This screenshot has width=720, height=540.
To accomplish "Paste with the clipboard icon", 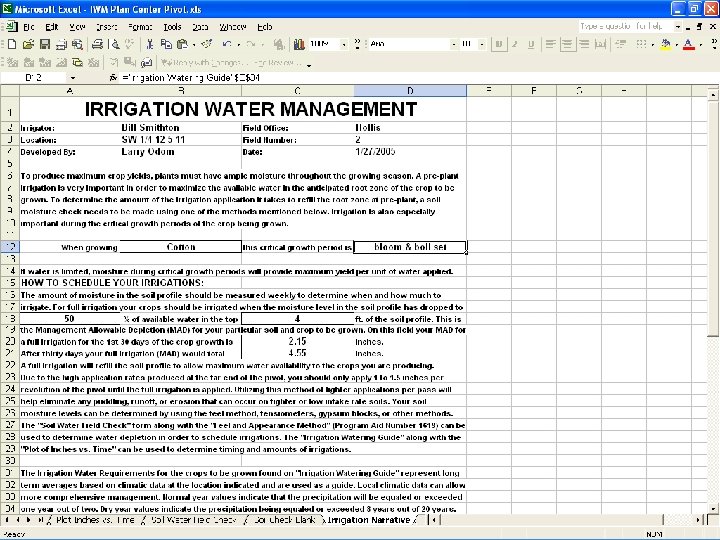I will (x=182, y=44).
